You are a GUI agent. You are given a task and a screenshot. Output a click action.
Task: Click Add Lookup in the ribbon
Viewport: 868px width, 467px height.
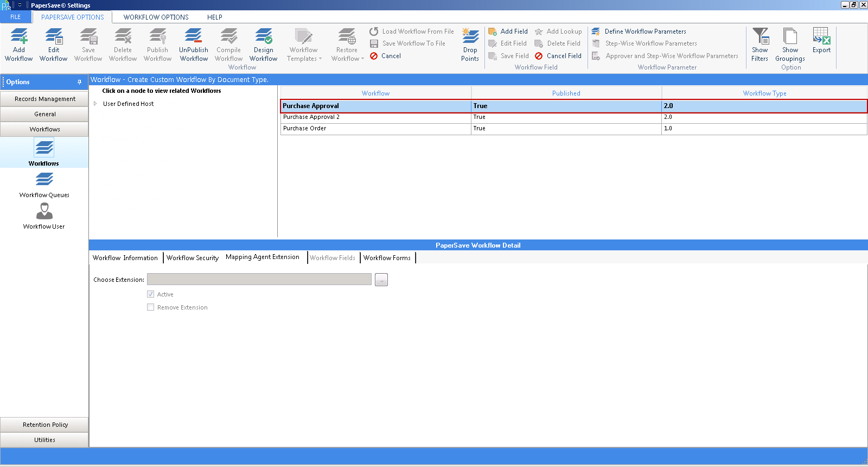coord(558,31)
